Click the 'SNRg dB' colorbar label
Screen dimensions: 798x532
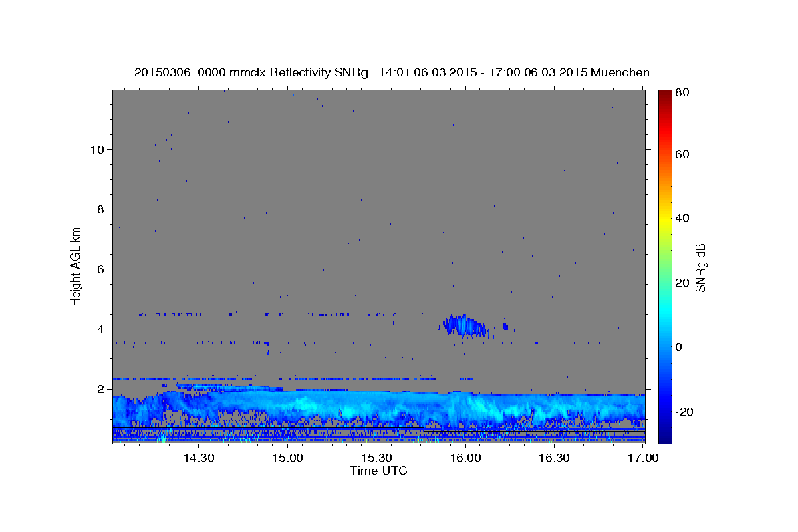(700, 267)
